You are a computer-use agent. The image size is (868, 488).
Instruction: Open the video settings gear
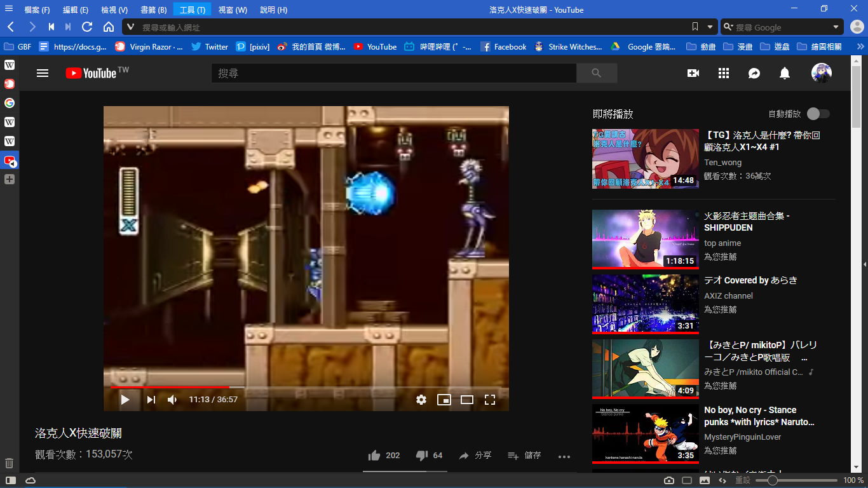(421, 400)
